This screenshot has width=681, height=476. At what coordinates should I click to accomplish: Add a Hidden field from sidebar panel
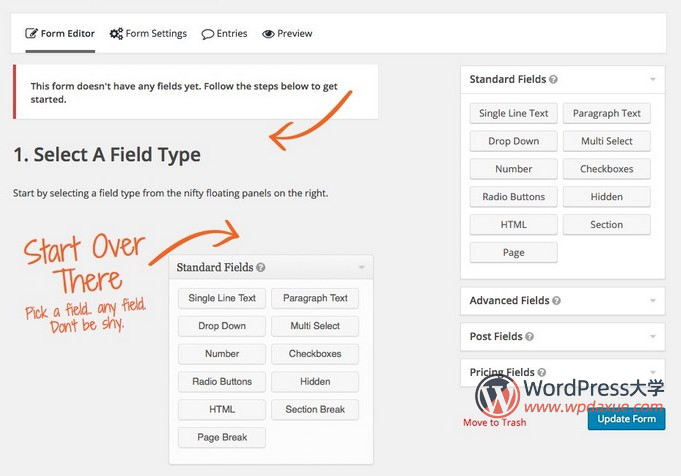click(x=607, y=197)
